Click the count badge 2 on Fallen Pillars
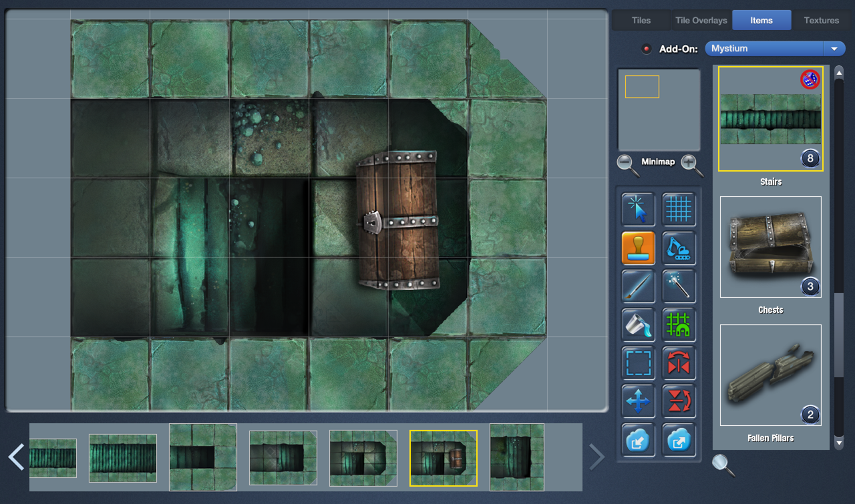This screenshot has height=504, width=855. [810, 415]
